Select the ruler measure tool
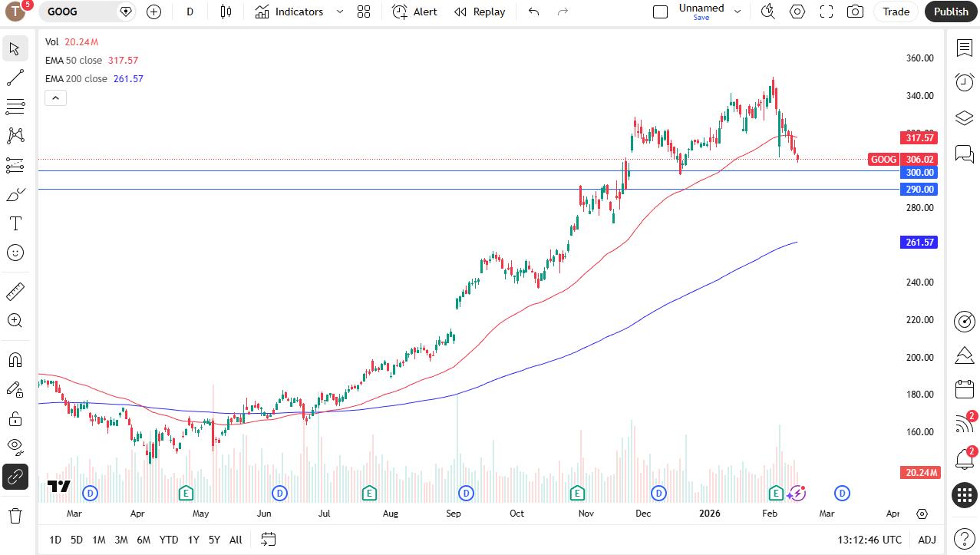The image size is (980, 555). 15,292
